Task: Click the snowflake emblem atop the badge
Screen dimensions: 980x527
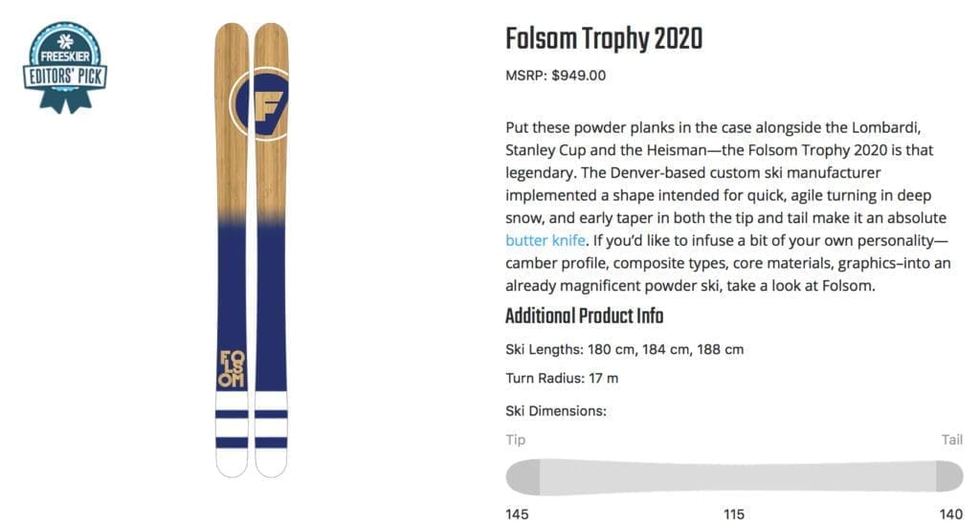Action: tap(66, 42)
